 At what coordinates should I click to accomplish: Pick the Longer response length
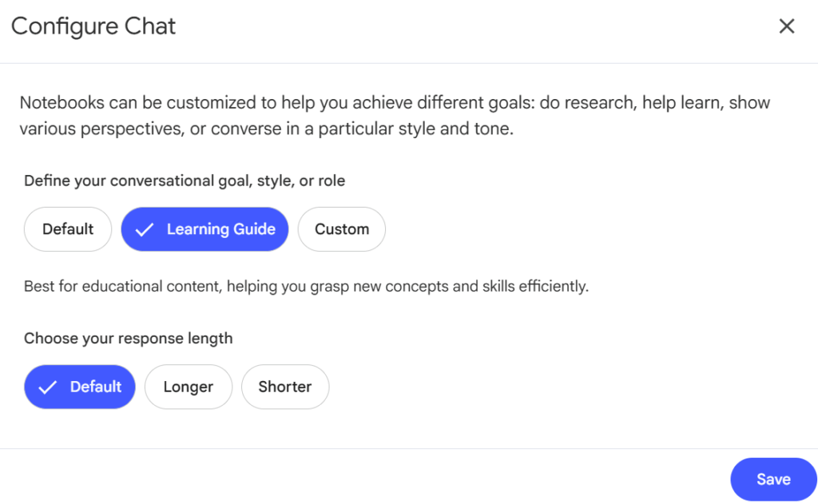pos(188,387)
